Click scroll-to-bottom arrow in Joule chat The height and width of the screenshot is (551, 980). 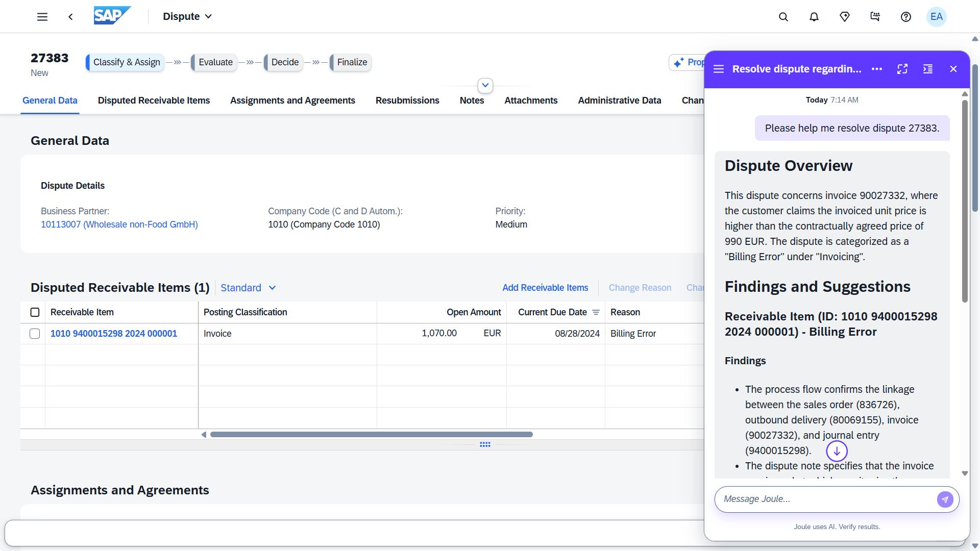click(837, 451)
